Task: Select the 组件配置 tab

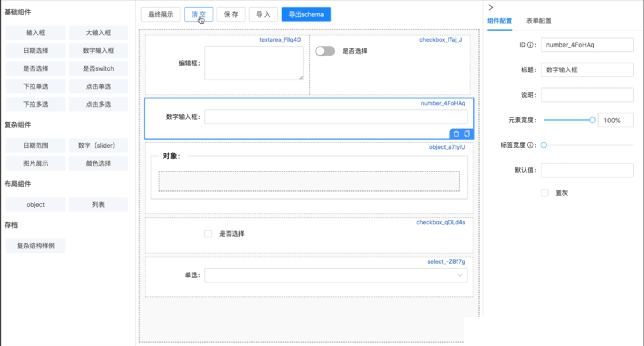Action: (x=499, y=21)
